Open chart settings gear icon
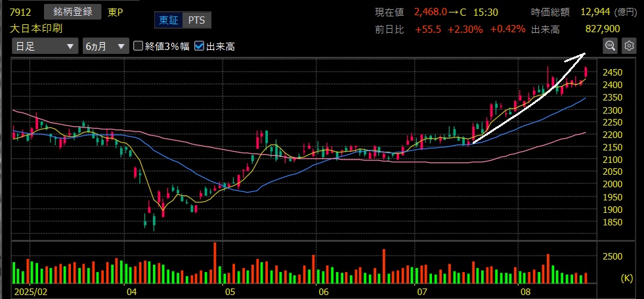Screen dimensions: 644x299 pyautogui.click(x=629, y=45)
